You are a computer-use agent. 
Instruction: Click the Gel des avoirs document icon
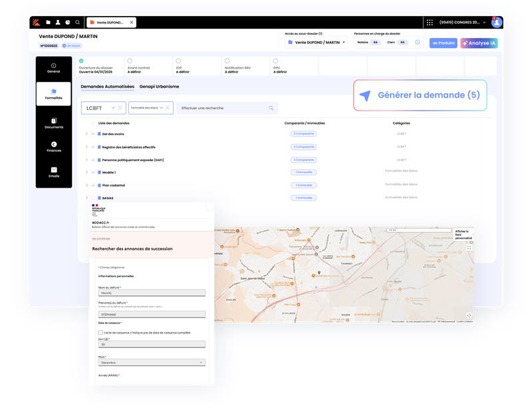pyautogui.click(x=99, y=134)
